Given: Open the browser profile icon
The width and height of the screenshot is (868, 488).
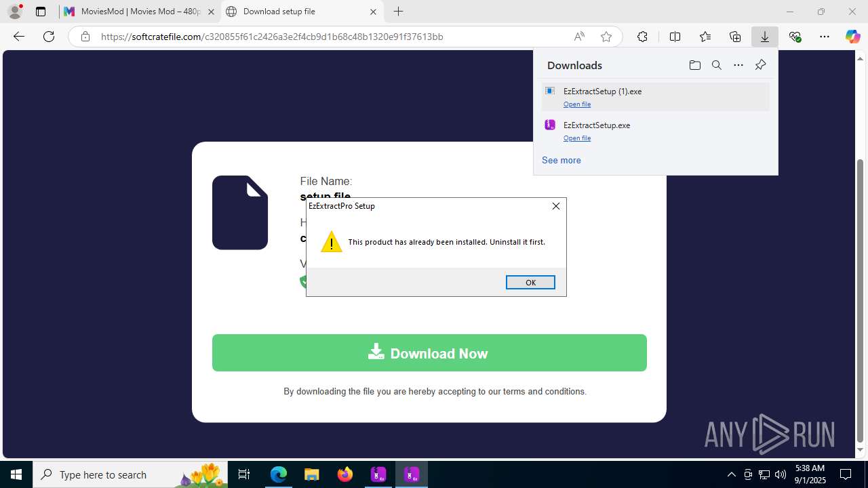Looking at the screenshot, I should (14, 12).
